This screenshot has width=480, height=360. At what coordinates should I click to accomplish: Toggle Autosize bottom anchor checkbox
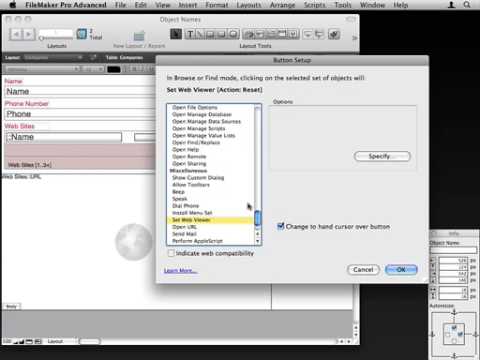pyautogui.click(x=454, y=341)
